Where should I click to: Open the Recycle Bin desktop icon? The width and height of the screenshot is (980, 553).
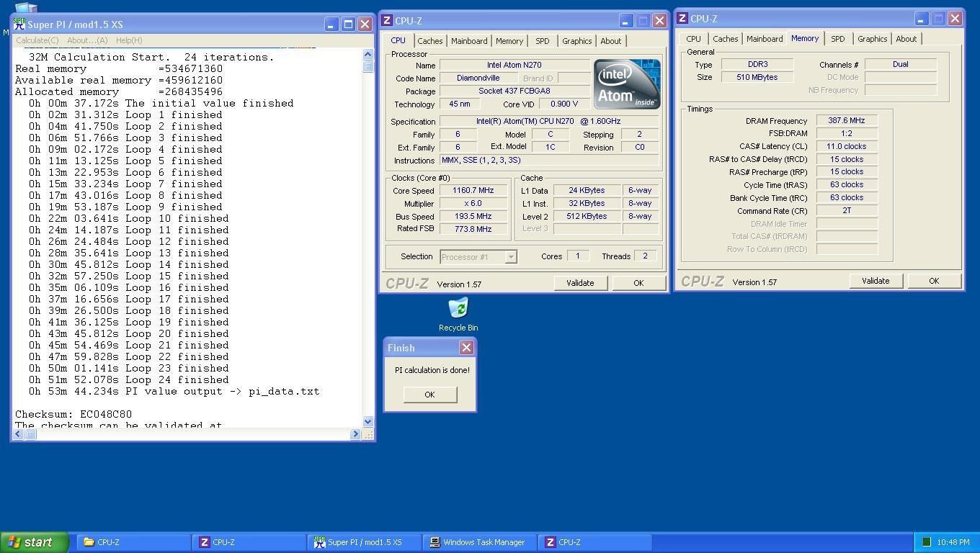click(458, 315)
